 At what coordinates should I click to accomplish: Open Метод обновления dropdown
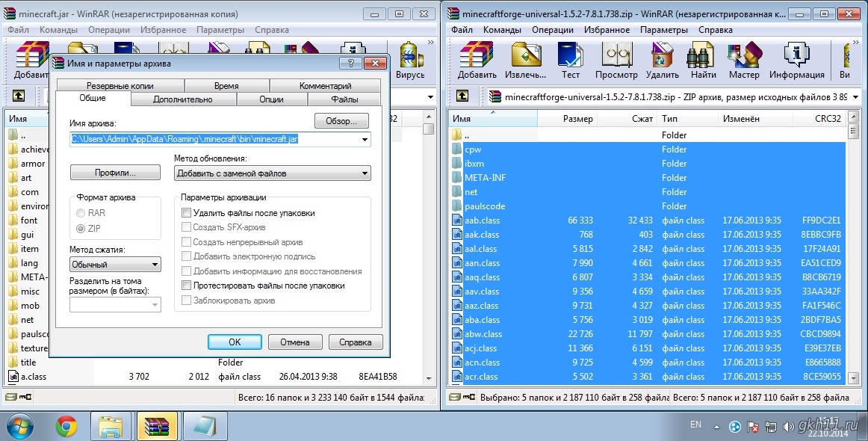(273, 173)
